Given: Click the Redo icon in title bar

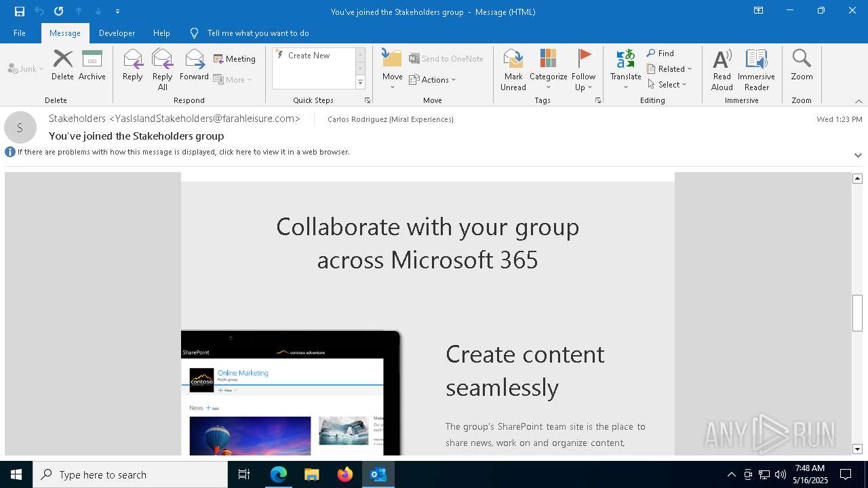Looking at the screenshot, I should 59,12.
